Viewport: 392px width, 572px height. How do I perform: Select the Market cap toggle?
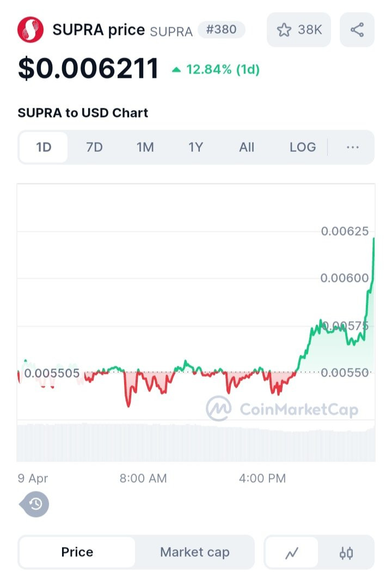click(x=194, y=552)
